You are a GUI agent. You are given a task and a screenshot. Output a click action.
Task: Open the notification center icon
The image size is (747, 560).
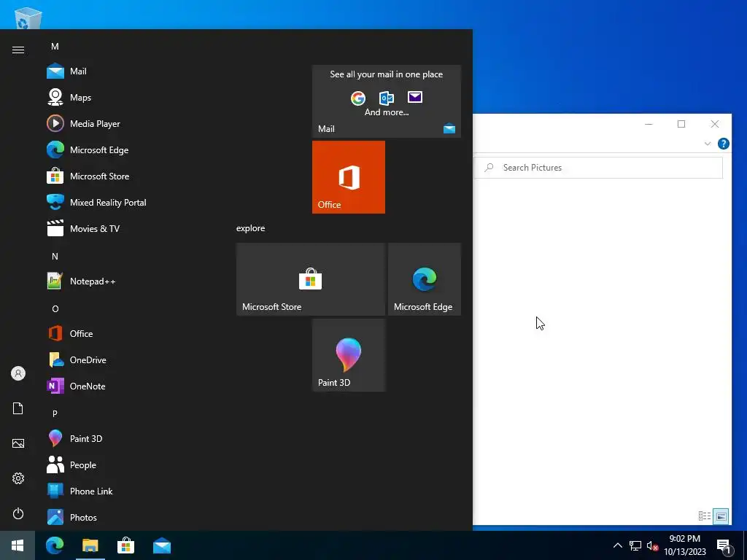724,546
